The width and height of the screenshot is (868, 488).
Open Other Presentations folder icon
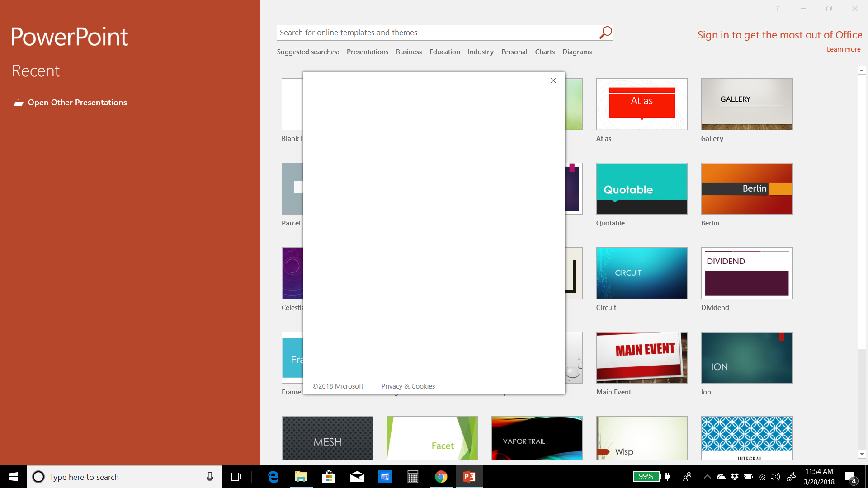click(18, 103)
